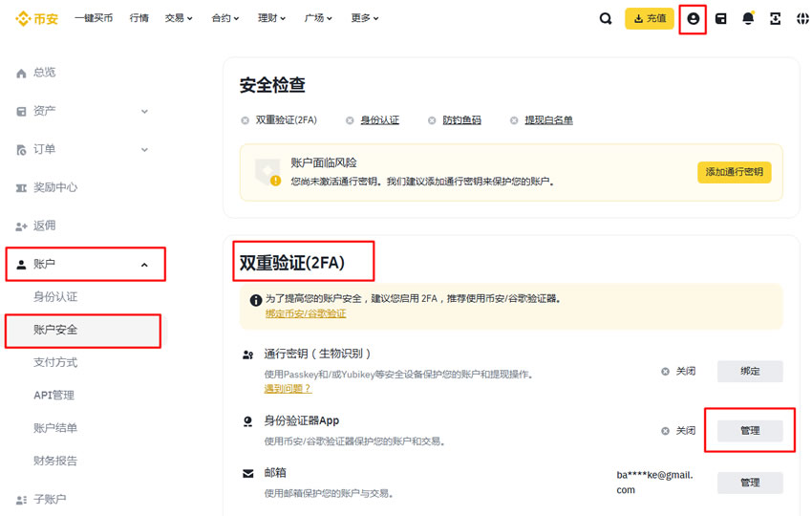
Task: Click the QR scan download icon
Action: click(x=775, y=18)
